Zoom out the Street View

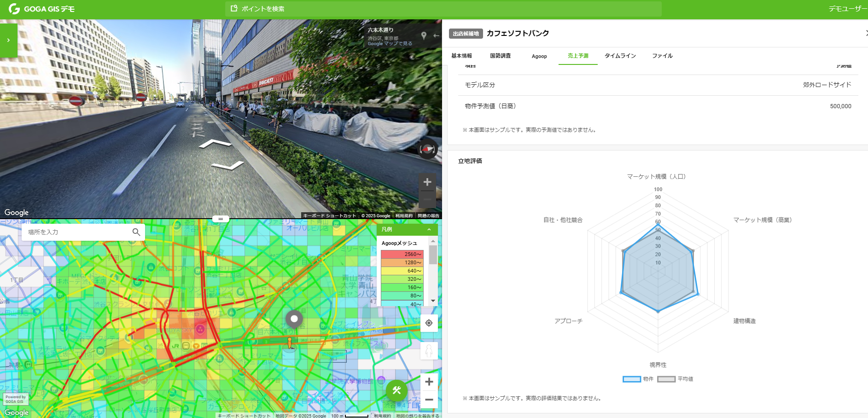[x=427, y=199]
